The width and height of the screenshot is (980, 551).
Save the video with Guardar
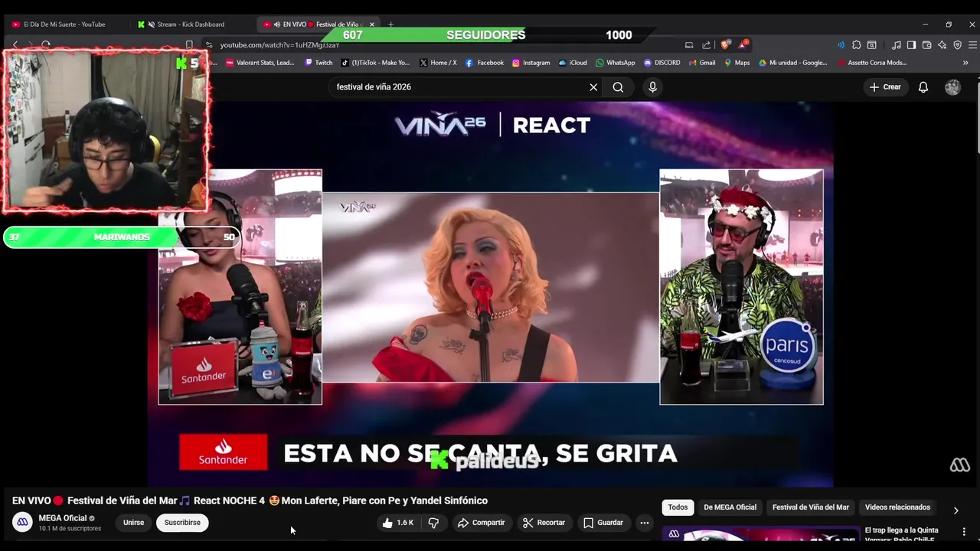tap(603, 523)
